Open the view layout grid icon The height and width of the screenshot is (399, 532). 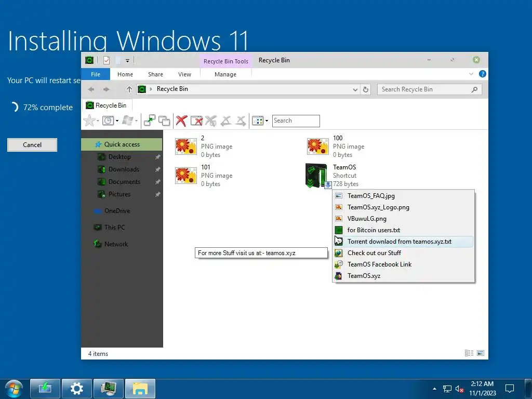[258, 121]
